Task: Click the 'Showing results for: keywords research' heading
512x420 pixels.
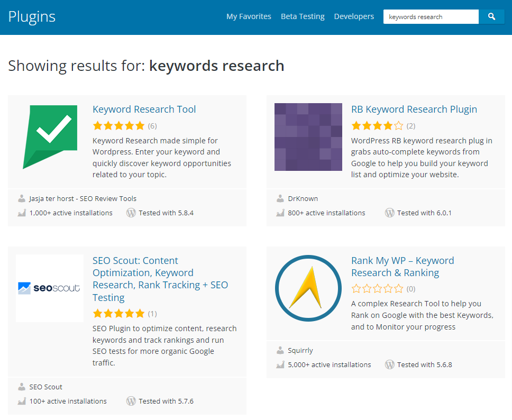Action: coord(146,66)
